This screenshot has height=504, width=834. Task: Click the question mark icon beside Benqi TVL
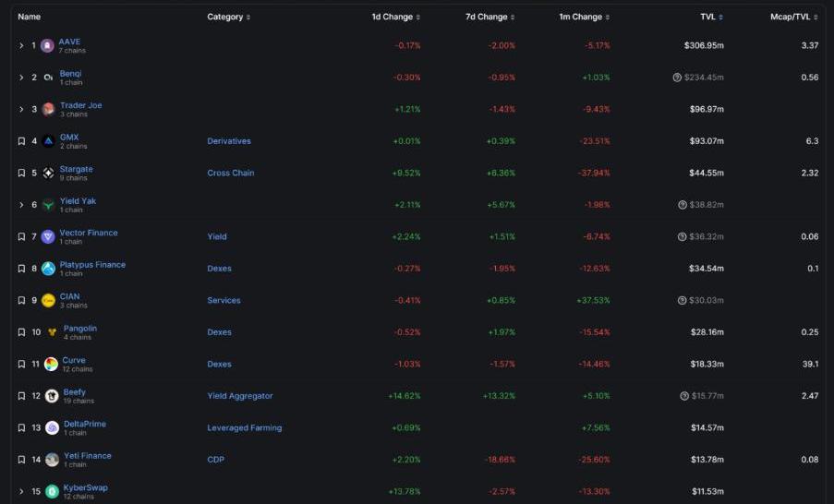point(677,78)
